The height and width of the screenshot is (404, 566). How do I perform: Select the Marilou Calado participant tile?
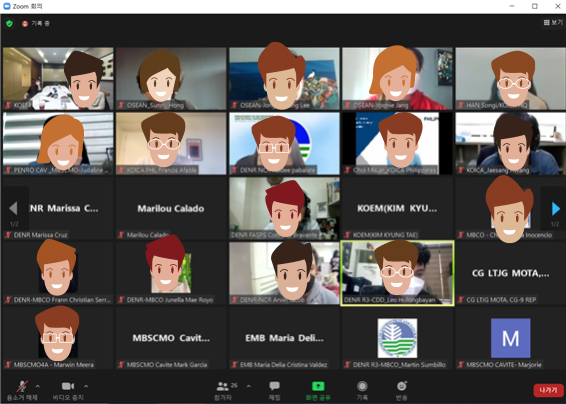pyautogui.click(x=171, y=208)
